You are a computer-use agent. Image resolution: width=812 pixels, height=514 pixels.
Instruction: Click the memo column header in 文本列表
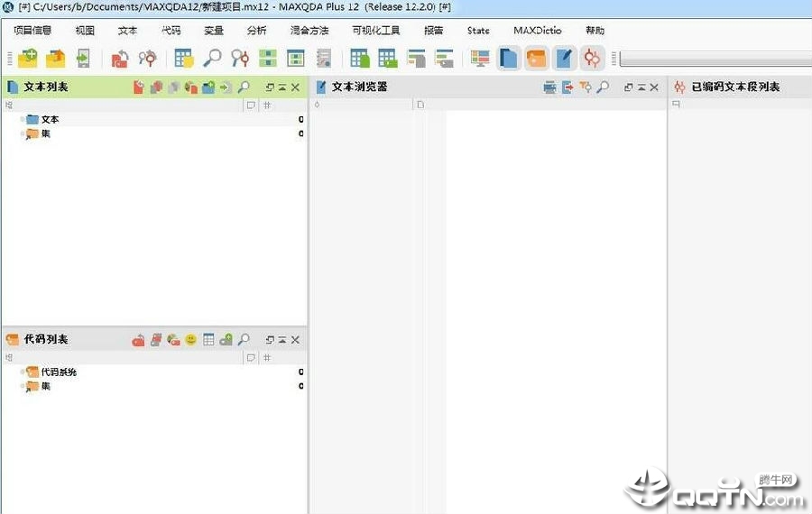[x=251, y=106]
